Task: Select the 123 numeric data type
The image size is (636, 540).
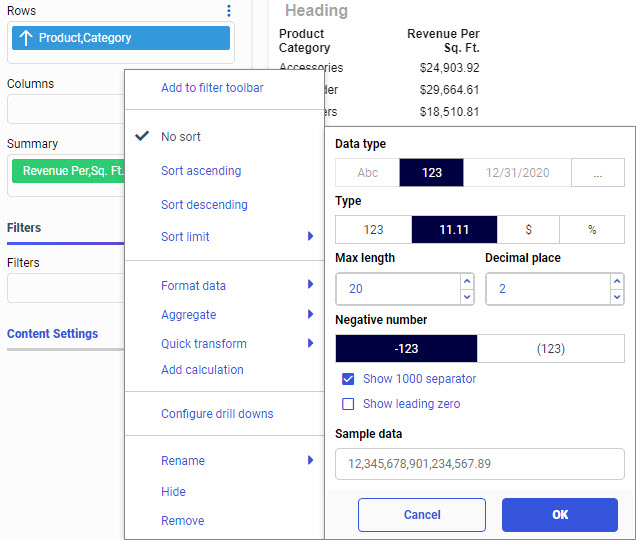Action: (431, 173)
